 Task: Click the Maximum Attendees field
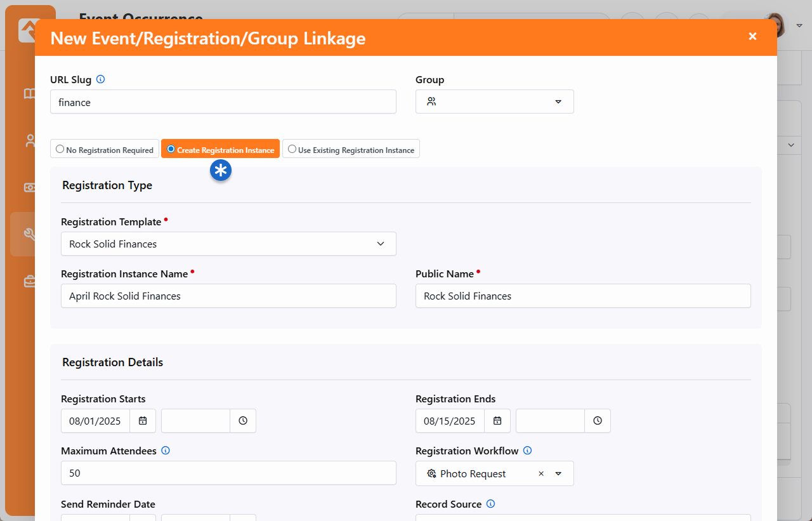click(x=228, y=473)
